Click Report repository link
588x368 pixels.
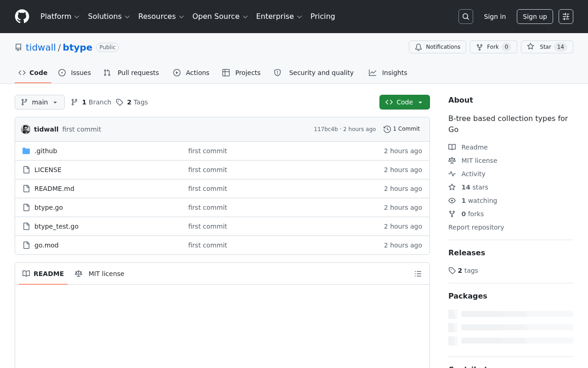[x=476, y=227]
